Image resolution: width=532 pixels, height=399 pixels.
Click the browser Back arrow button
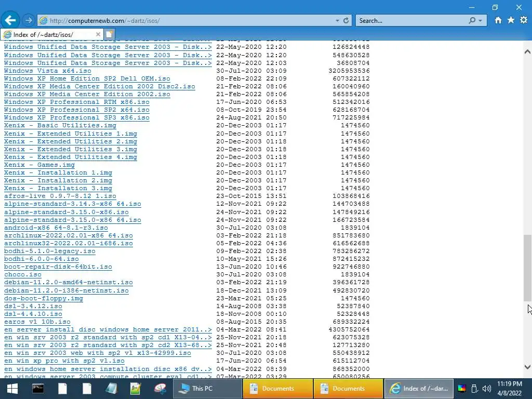pos(10,20)
